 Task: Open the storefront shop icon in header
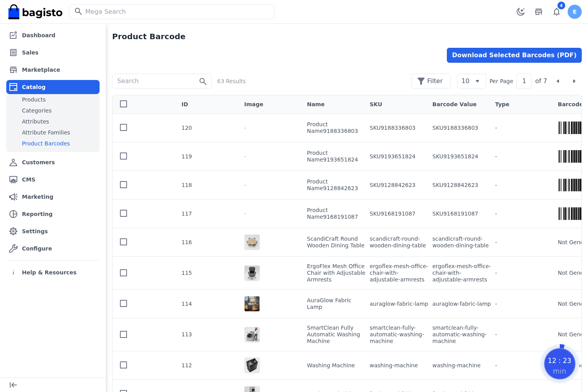[x=539, y=12]
